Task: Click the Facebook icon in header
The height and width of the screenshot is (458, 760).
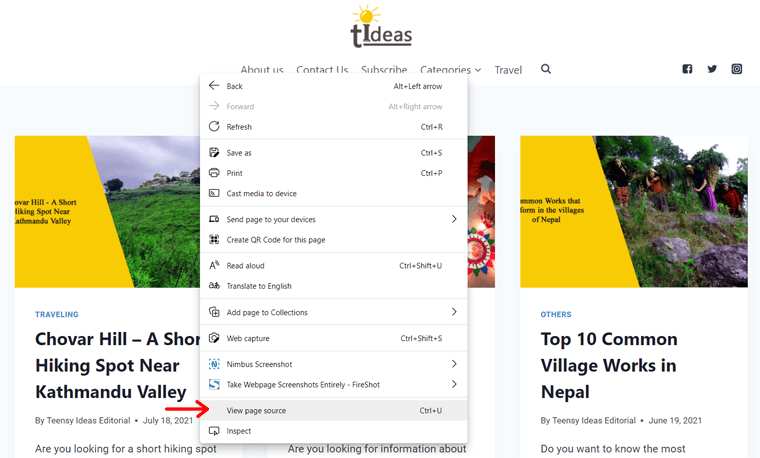Action: point(687,69)
